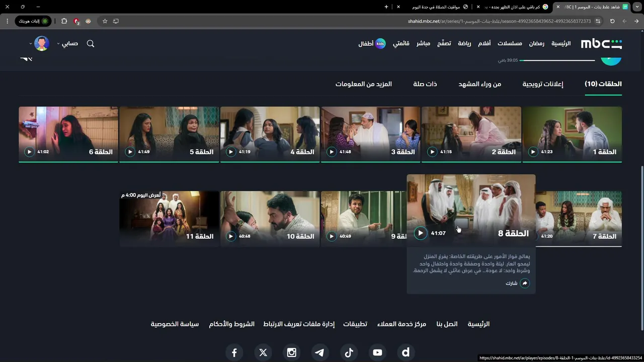Go back using browser back arrow
Image resolution: width=644 pixels, height=362 pixels.
pyautogui.click(x=636, y=21)
